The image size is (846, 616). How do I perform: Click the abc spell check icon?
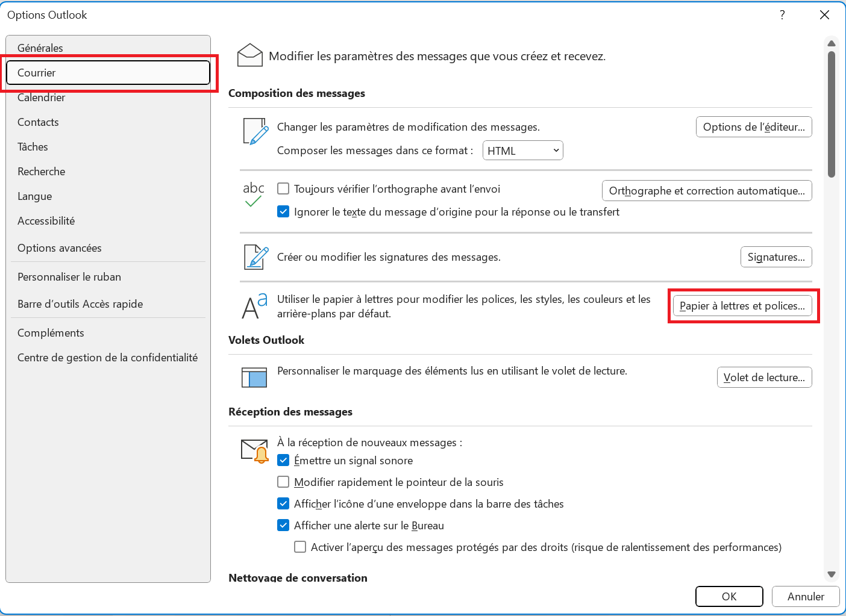tap(254, 194)
